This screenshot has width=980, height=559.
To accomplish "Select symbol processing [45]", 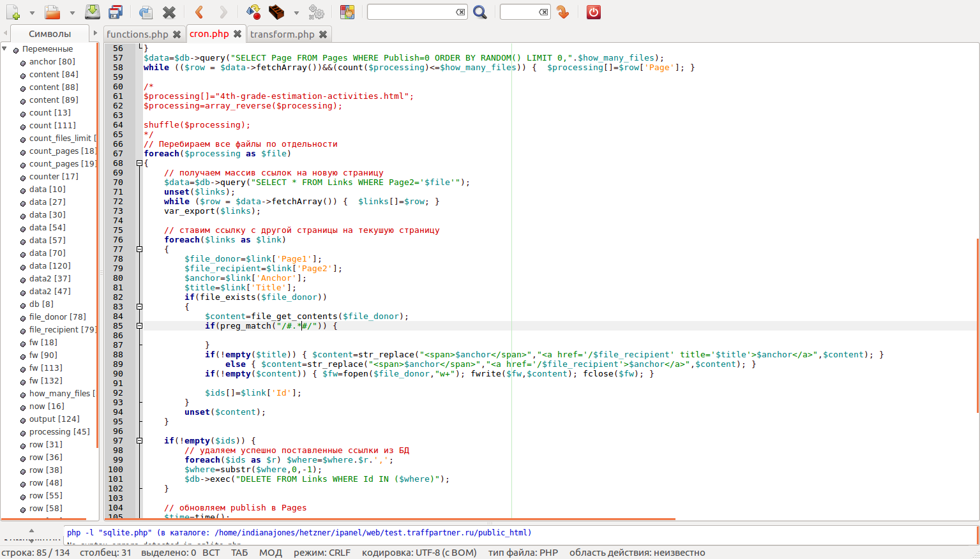I will click(59, 432).
